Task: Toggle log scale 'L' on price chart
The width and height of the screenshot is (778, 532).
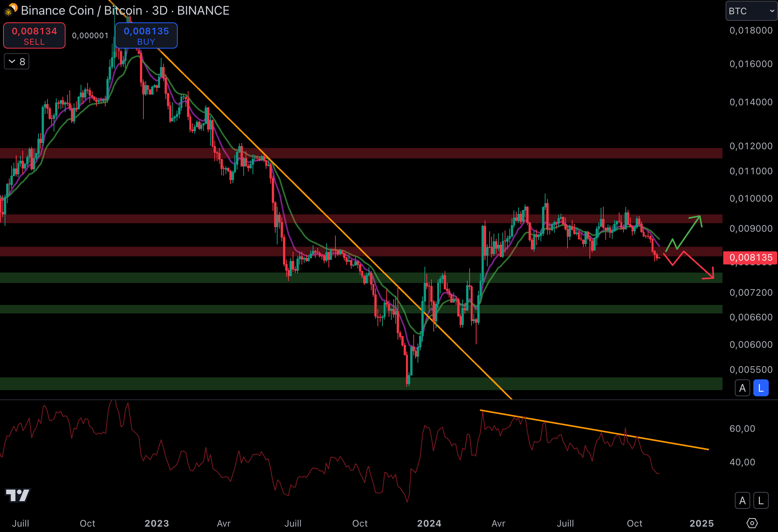Action: [761, 388]
